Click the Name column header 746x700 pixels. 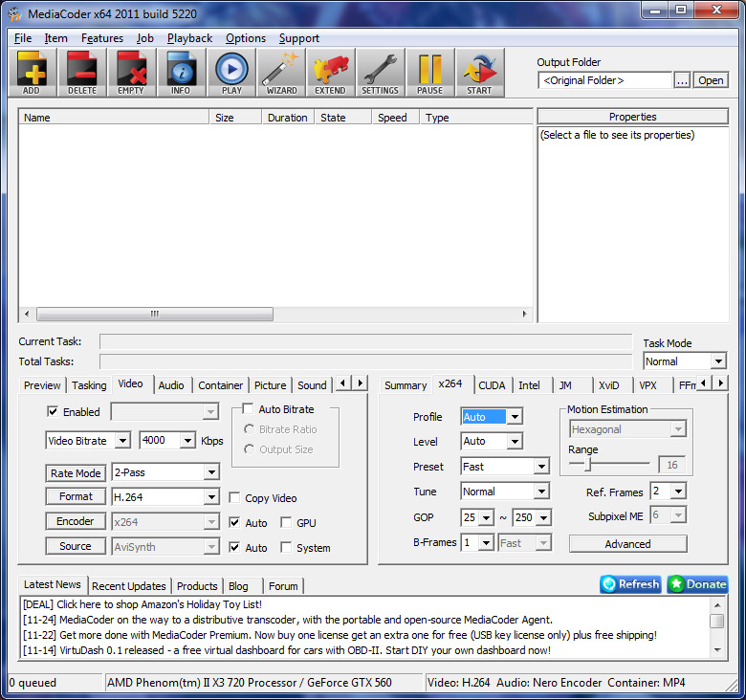(114, 118)
